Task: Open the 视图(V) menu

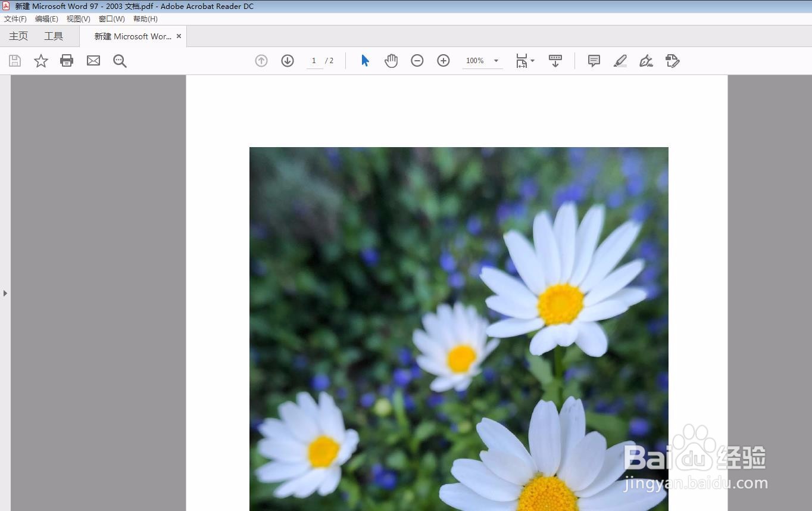Action: (x=79, y=19)
